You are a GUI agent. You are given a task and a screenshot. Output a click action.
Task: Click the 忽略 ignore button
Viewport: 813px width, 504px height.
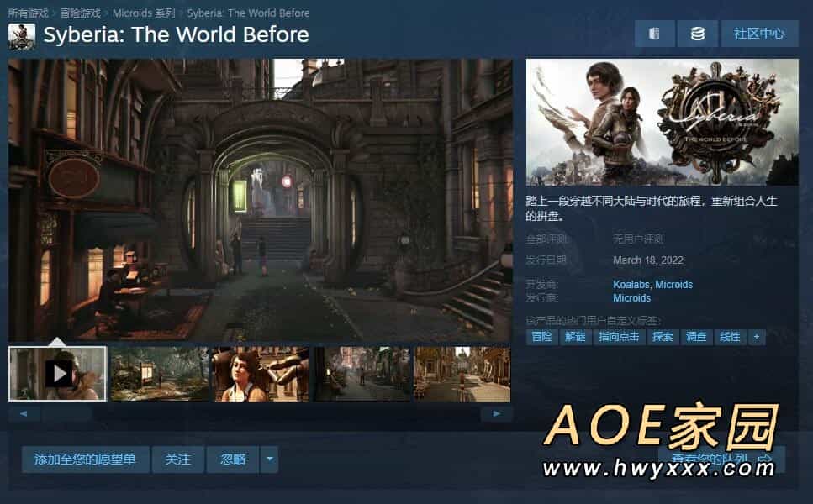(233, 459)
